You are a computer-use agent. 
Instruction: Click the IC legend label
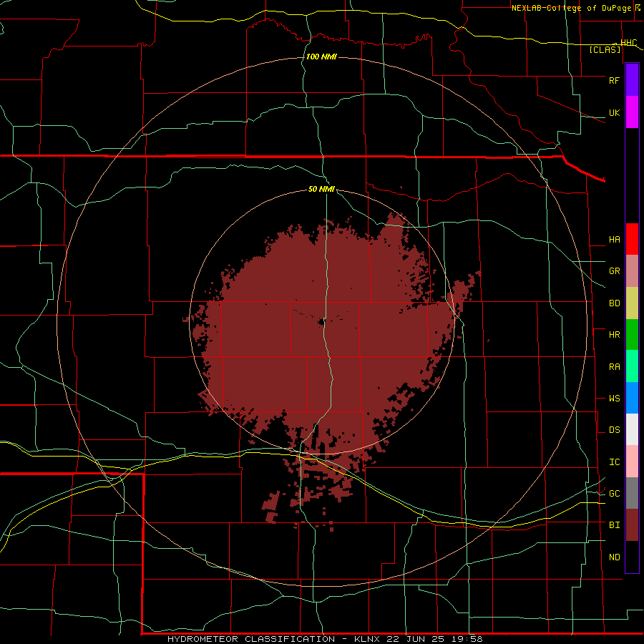[x=614, y=462]
